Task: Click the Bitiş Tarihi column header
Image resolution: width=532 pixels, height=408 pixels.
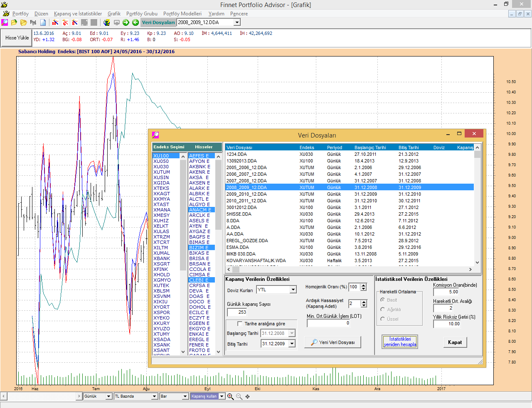Action: [x=409, y=147]
